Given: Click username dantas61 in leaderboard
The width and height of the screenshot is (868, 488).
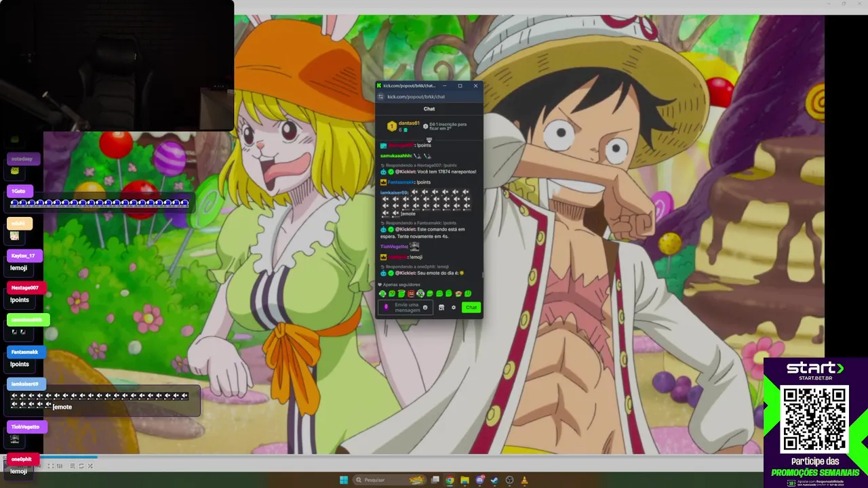Looking at the screenshot, I should [409, 123].
